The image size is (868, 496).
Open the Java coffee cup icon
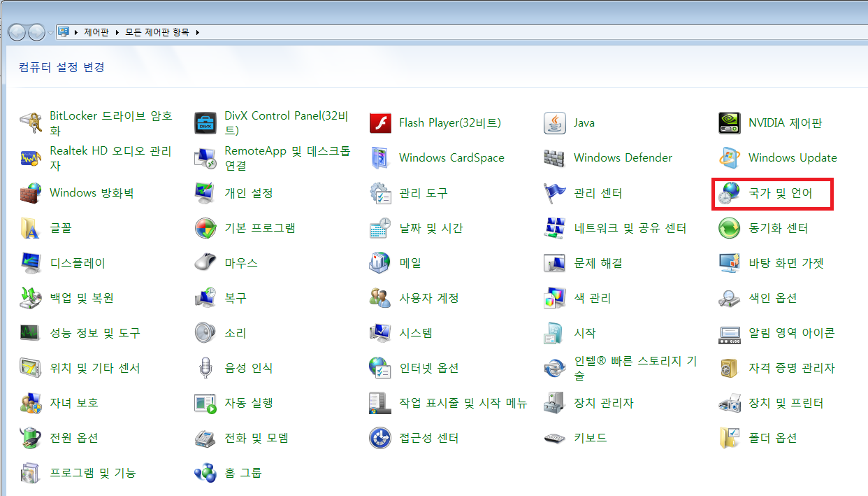[x=555, y=123]
